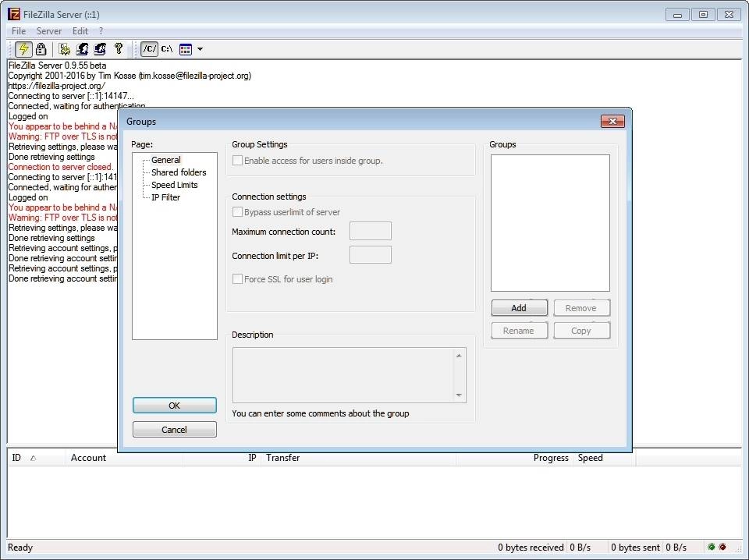The image size is (749, 560).
Task: Open the second user-head Groups icon
Action: tap(100, 48)
